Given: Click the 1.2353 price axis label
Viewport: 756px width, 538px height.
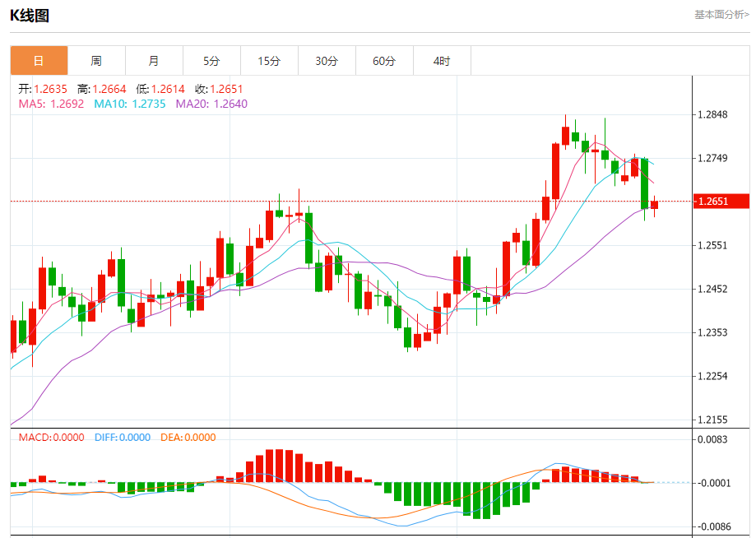Looking at the screenshot, I should coord(712,332).
